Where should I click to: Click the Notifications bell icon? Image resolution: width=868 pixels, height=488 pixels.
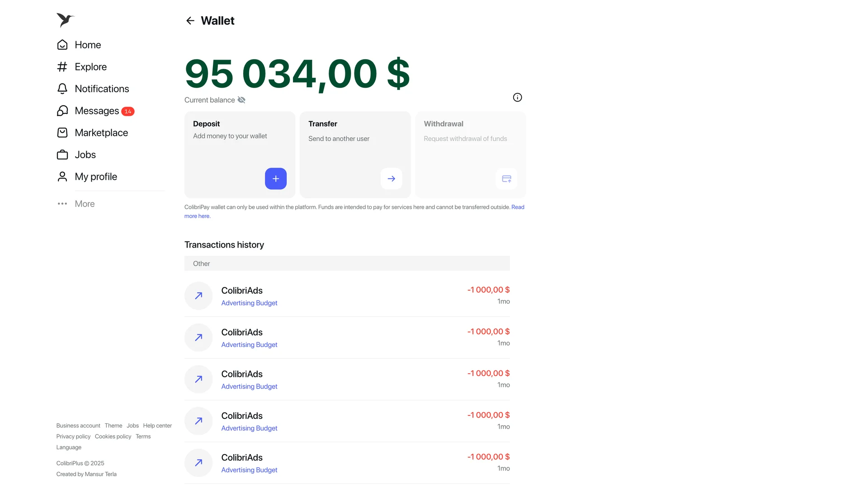(x=62, y=89)
